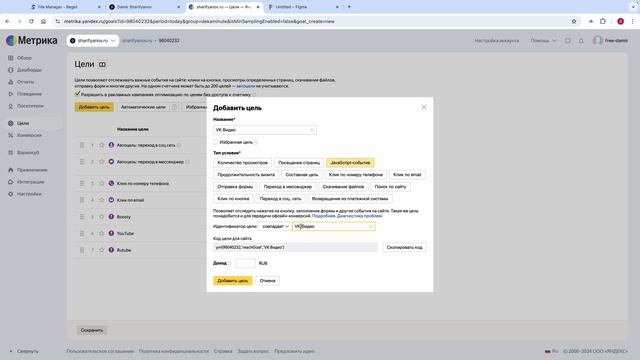Open the Диагностика проблем link

tap(359, 216)
